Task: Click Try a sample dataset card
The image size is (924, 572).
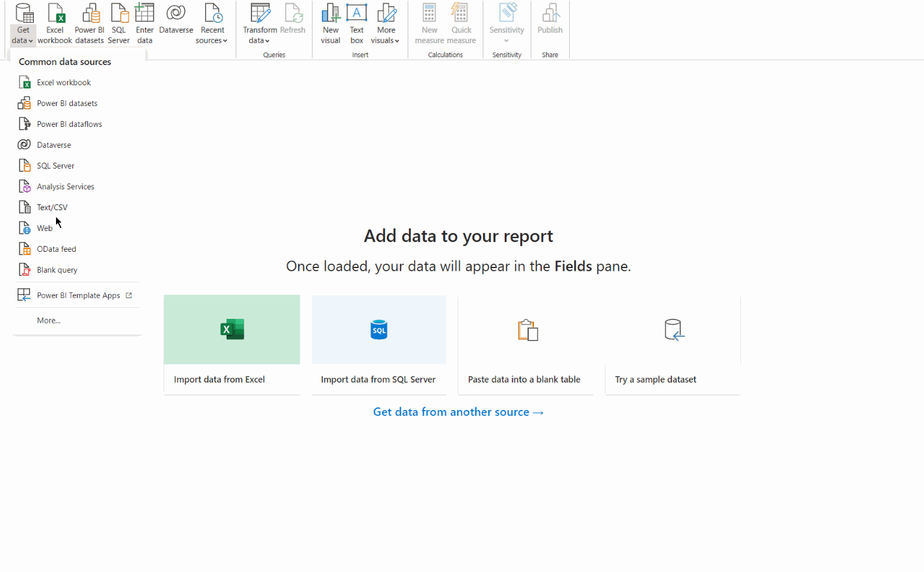Action: click(x=673, y=345)
